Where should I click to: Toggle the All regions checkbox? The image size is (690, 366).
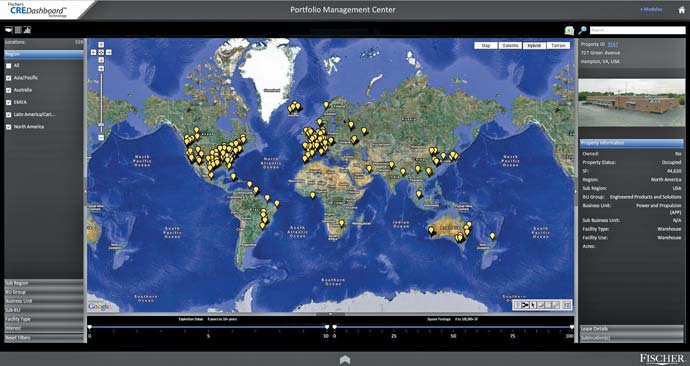pos(8,66)
